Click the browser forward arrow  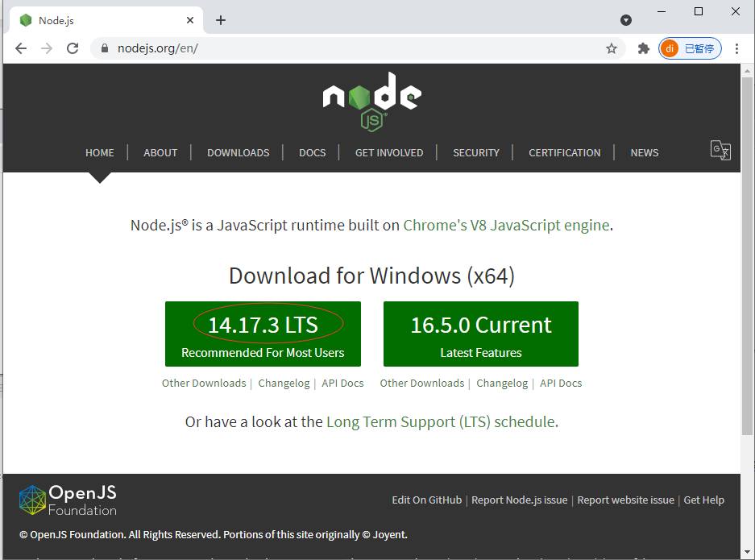(x=47, y=48)
